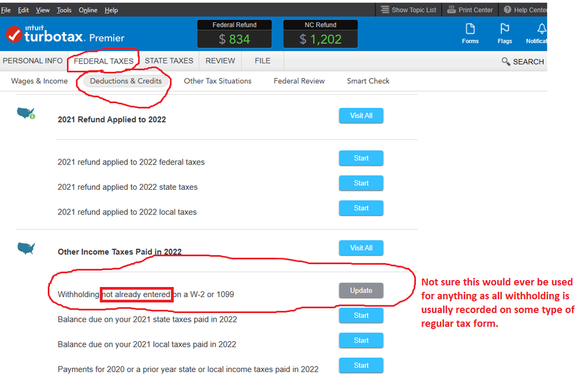Select the Wages & Income tab
This screenshot has width=588, height=379.
coord(39,81)
